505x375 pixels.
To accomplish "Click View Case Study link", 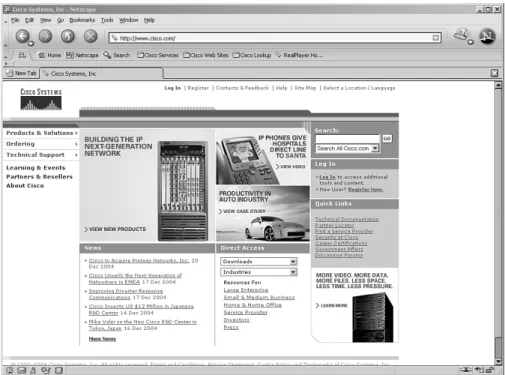I will tap(242, 211).
